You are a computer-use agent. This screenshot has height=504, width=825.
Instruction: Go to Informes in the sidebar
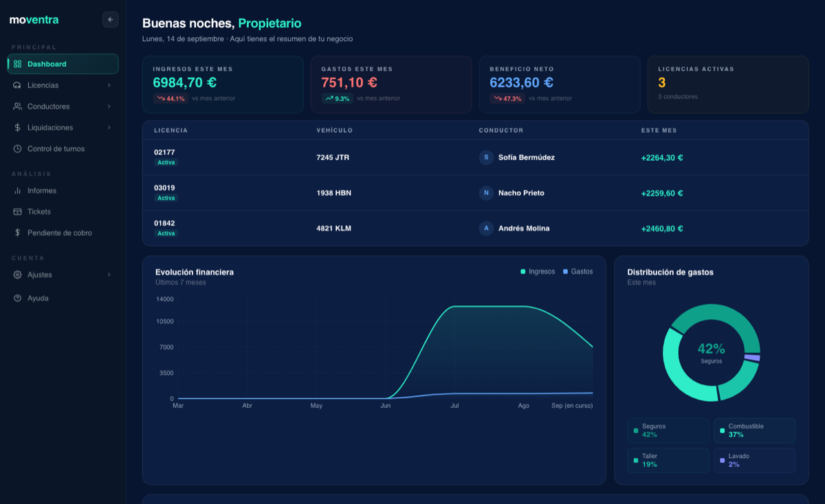[63, 191]
